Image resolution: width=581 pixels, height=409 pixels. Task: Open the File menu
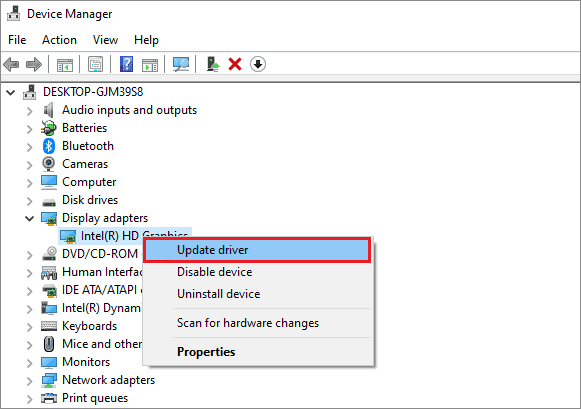[x=17, y=40]
